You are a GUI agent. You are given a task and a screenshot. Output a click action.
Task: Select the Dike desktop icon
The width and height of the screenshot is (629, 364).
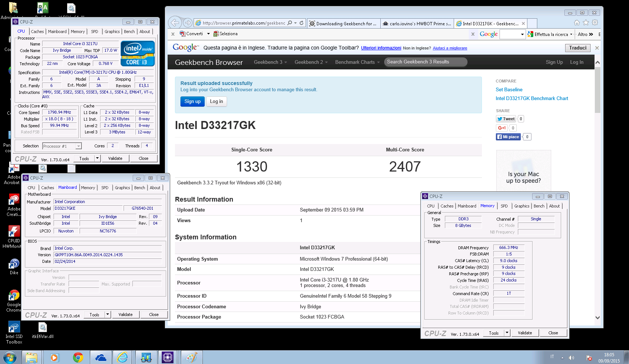(x=14, y=266)
